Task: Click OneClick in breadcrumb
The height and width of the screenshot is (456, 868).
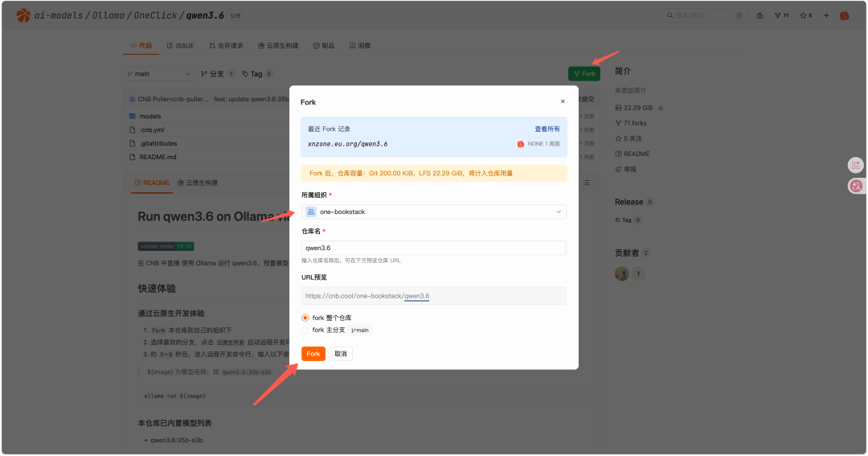Action: 155,15
